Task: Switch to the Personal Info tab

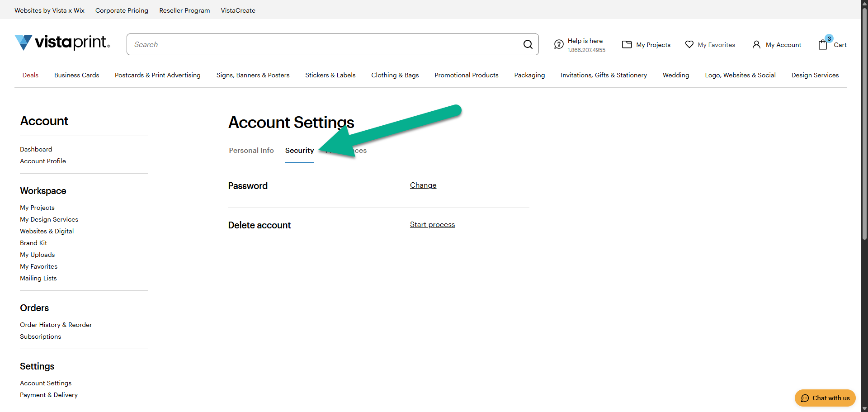Action: tap(251, 151)
